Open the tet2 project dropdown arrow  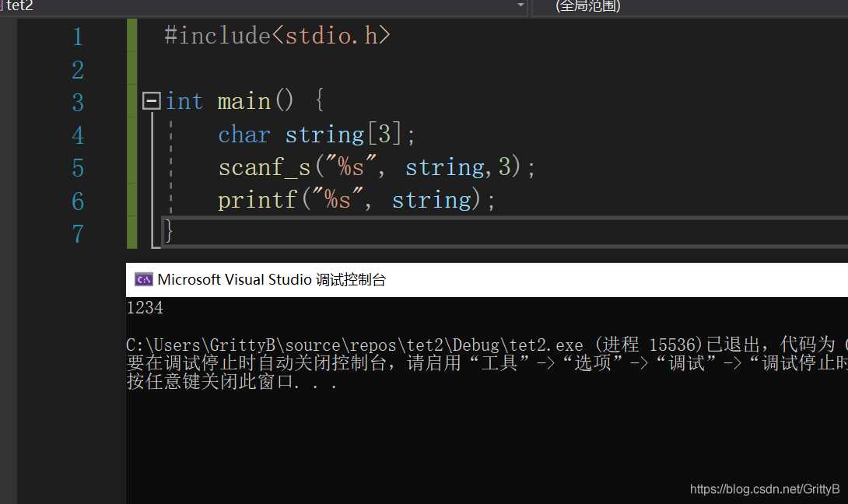click(520, 5)
